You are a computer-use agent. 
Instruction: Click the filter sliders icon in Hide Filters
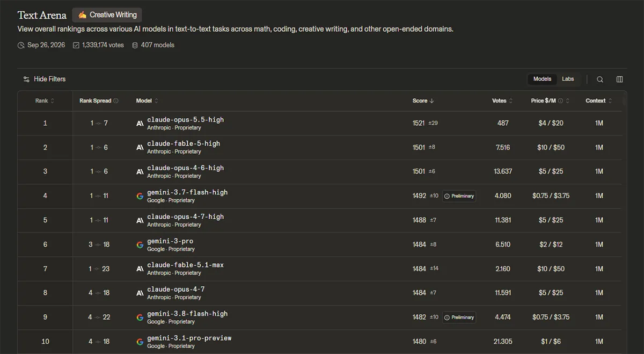pyautogui.click(x=26, y=79)
